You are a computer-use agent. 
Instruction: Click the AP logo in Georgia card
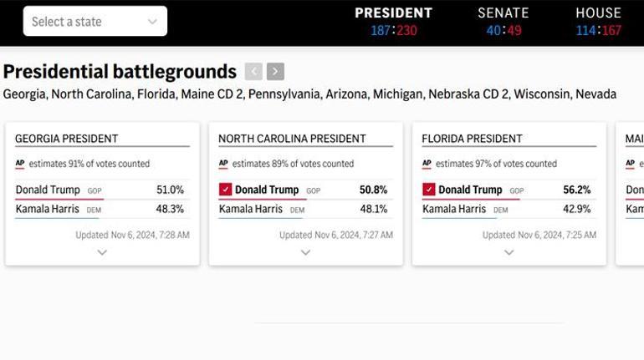(x=20, y=164)
